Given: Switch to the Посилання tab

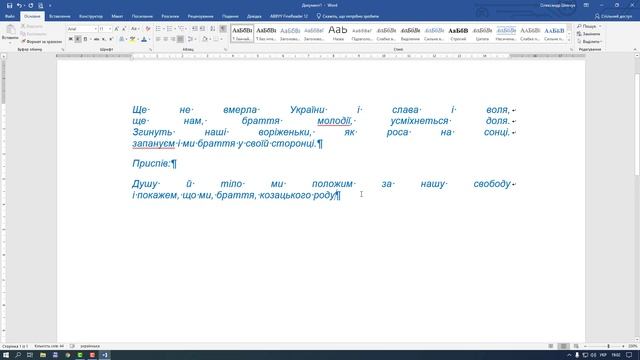Looking at the screenshot, I should pyautogui.click(x=142, y=16).
